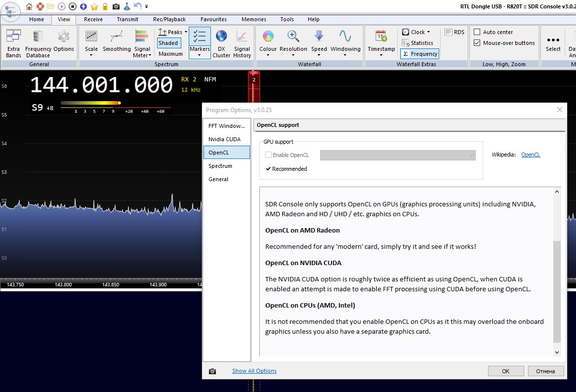576x392 pixels.
Task: Open the Rec/Playback ribbon tab
Action: (169, 19)
